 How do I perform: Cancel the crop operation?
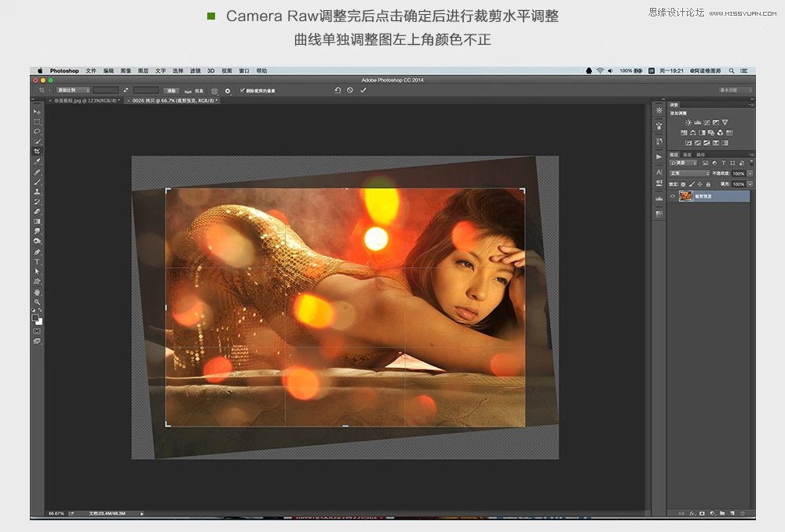coord(350,90)
